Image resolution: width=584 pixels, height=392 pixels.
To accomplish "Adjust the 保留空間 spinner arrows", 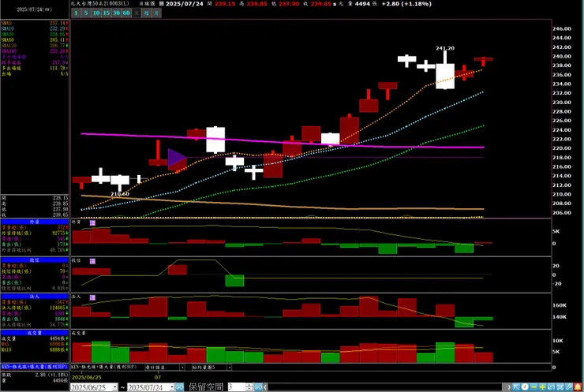I will coord(249,387).
